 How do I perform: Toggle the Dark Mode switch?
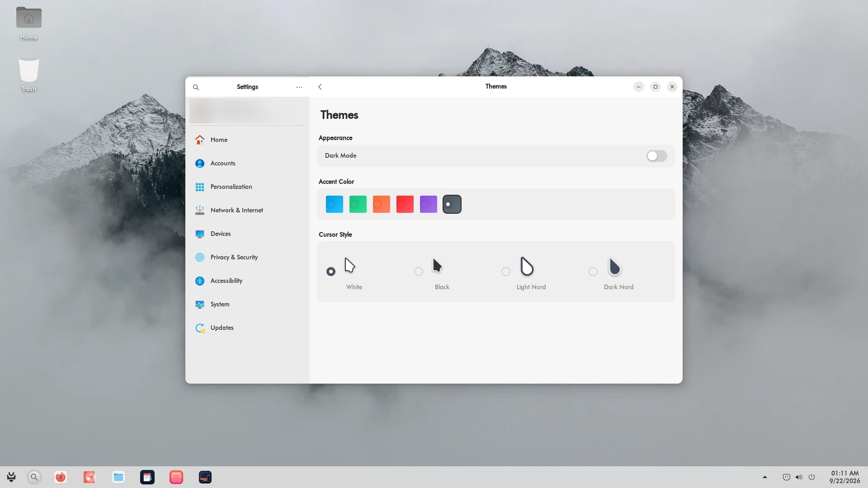656,156
